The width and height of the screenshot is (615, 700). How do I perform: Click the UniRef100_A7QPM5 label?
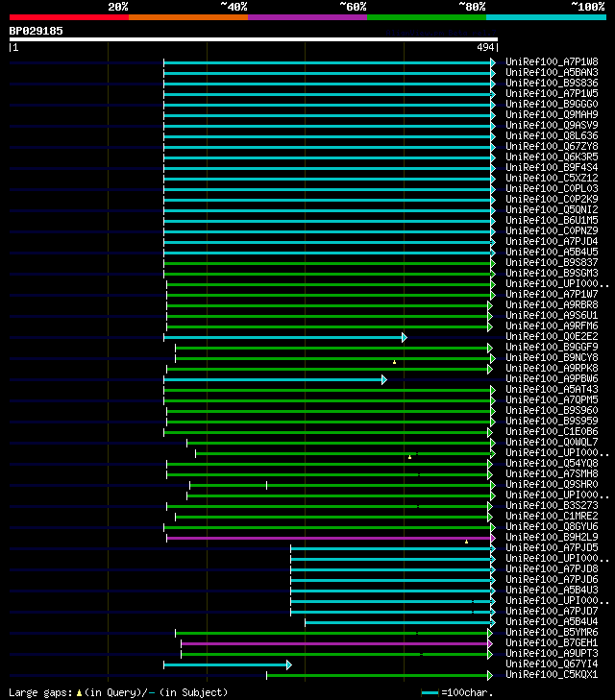click(x=552, y=400)
